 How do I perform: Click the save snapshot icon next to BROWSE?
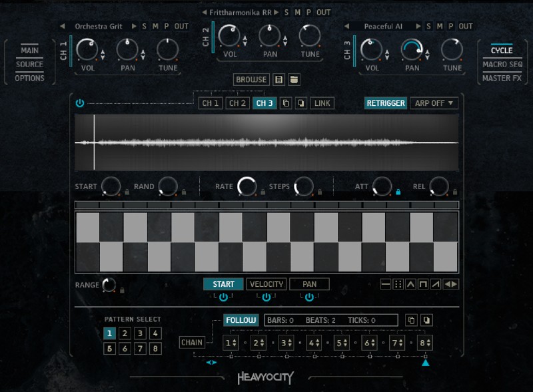(x=277, y=79)
